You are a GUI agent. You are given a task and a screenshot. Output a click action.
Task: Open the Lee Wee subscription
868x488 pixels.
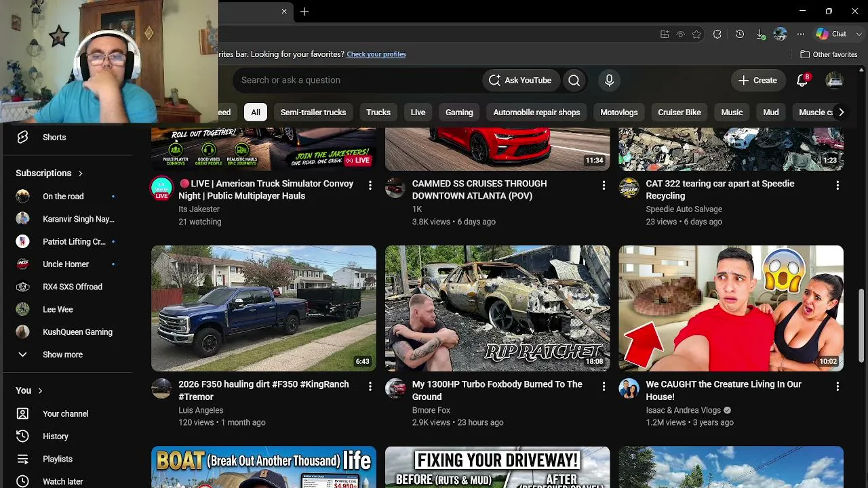67,310
